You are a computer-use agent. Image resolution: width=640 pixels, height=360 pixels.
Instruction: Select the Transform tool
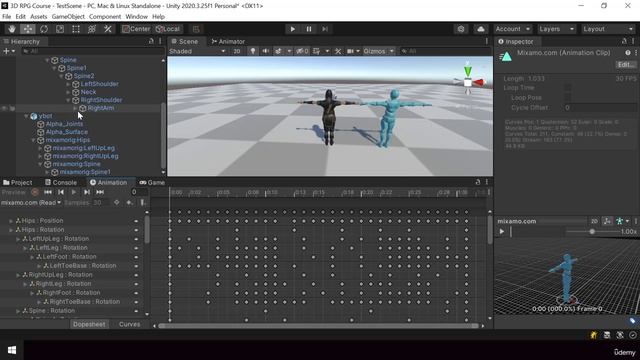coord(92,29)
